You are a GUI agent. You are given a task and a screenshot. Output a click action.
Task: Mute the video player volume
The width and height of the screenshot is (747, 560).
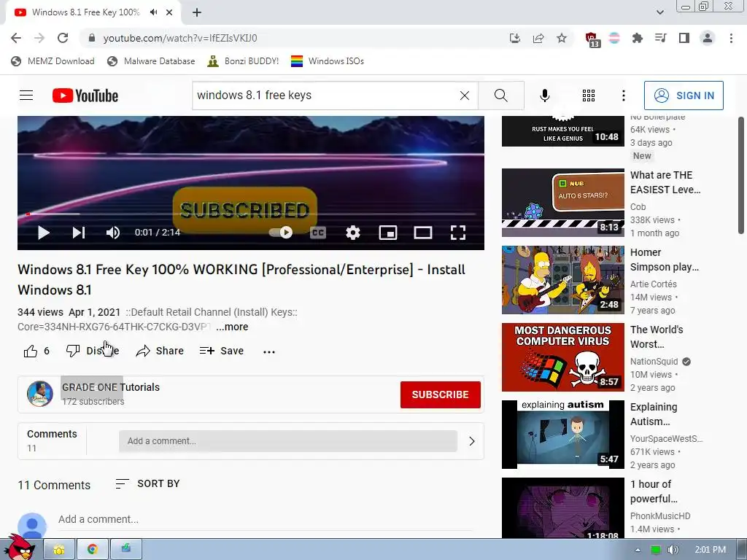(113, 233)
